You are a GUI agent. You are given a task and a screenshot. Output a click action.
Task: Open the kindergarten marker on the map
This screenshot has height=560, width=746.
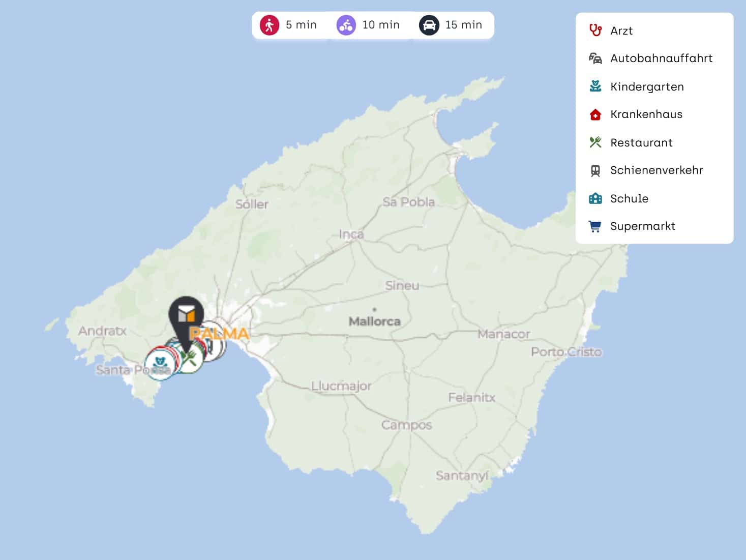(x=159, y=364)
